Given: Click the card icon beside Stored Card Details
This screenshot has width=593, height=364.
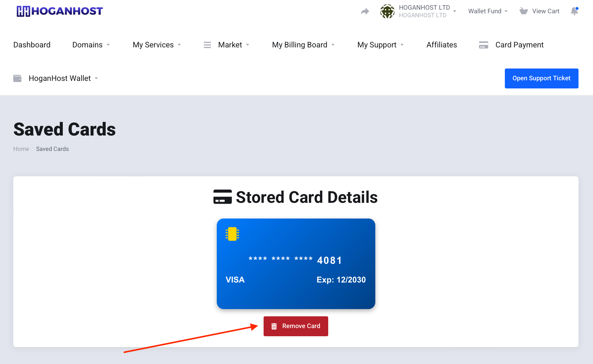Looking at the screenshot, I should pyautogui.click(x=223, y=197).
